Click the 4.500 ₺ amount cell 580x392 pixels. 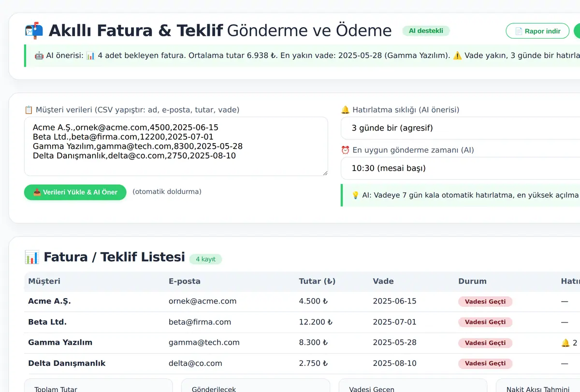pyautogui.click(x=313, y=301)
